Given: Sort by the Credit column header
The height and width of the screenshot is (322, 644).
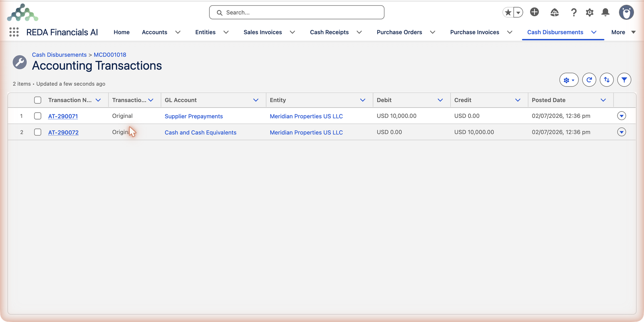Looking at the screenshot, I should coord(463,100).
